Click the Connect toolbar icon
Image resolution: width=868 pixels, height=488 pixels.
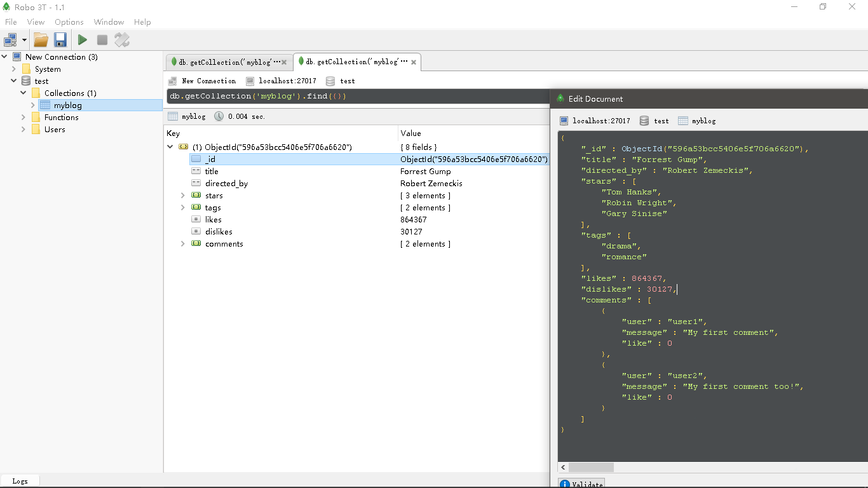pyautogui.click(x=11, y=40)
